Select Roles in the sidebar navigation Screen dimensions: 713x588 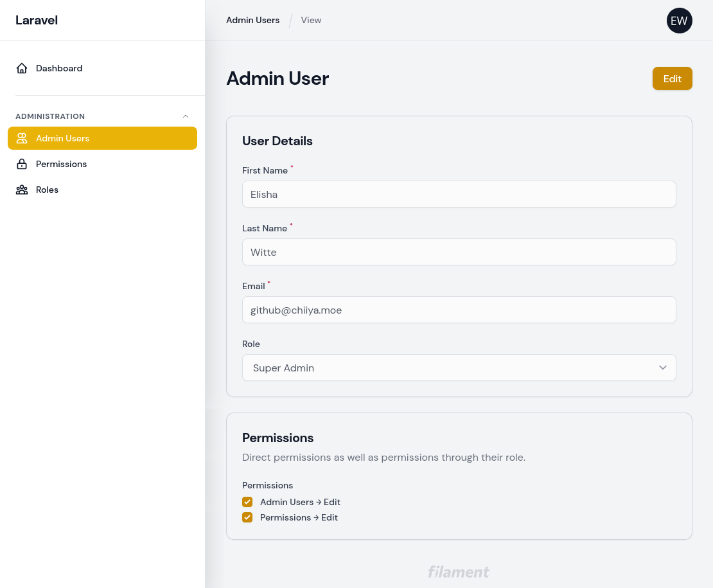coord(47,190)
